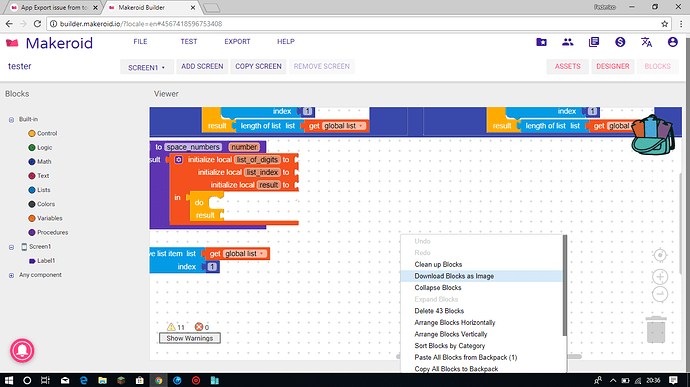Image resolution: width=690 pixels, height=387 pixels.
Task: Open the TEST menu
Action: [x=189, y=41]
